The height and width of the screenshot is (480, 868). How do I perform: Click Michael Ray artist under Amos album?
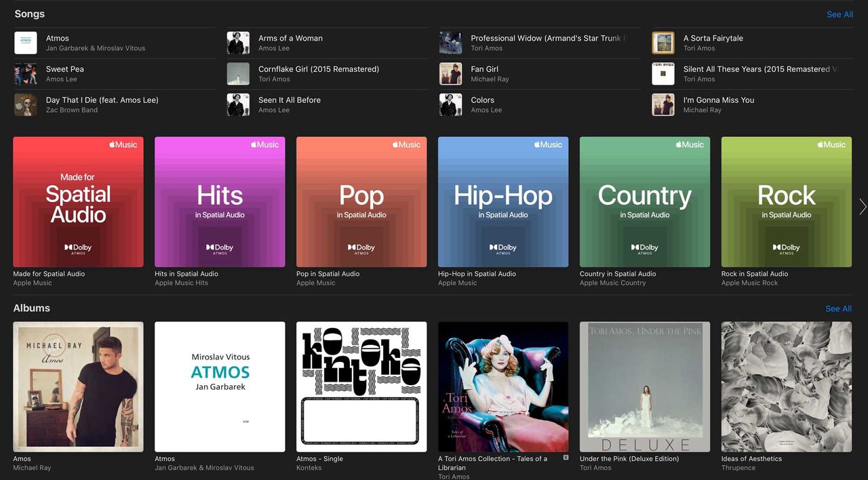pyautogui.click(x=32, y=468)
